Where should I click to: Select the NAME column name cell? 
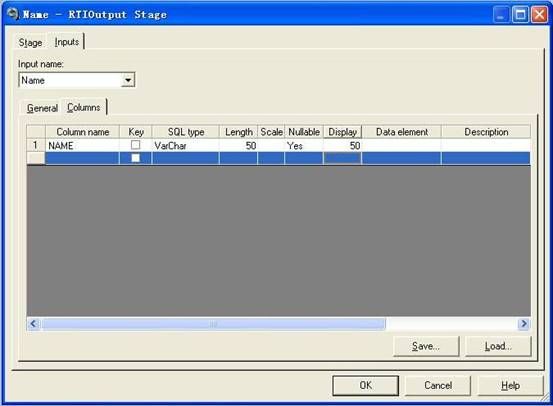(x=83, y=145)
